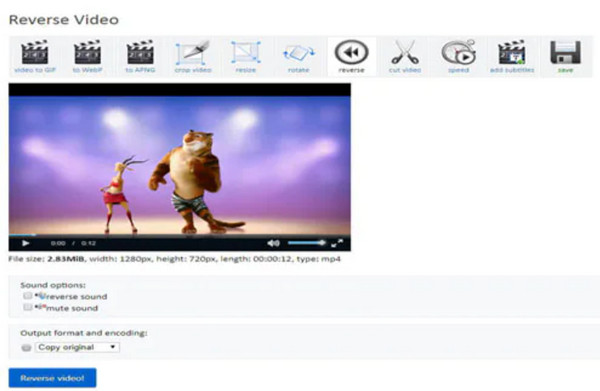This screenshot has width=600, height=391.
Task: Open the add subtitles tool
Action: point(512,56)
